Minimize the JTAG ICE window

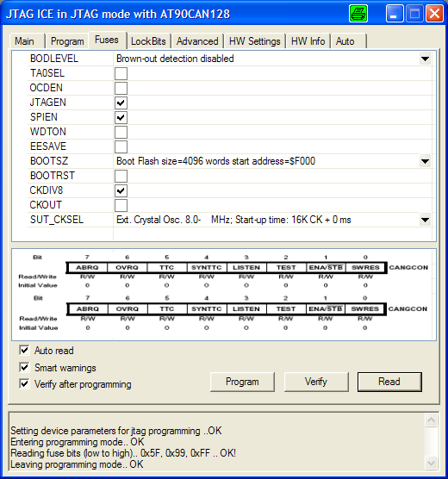(395, 14)
